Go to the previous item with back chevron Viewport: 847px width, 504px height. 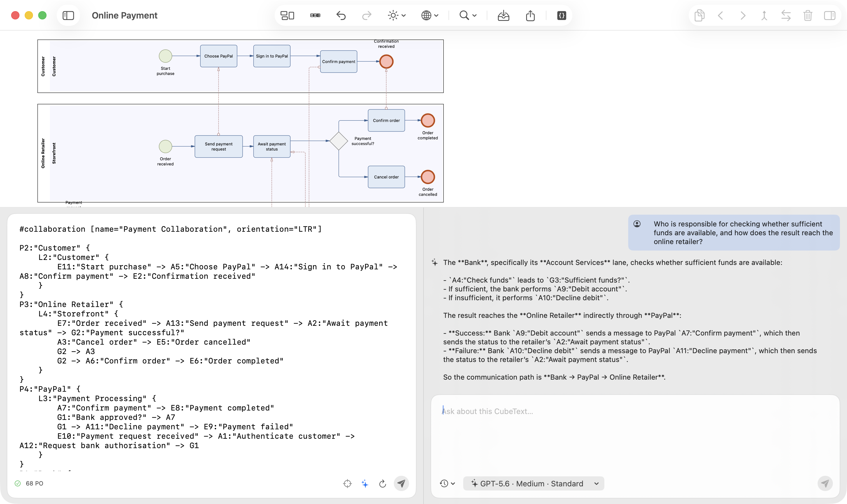[x=720, y=16]
